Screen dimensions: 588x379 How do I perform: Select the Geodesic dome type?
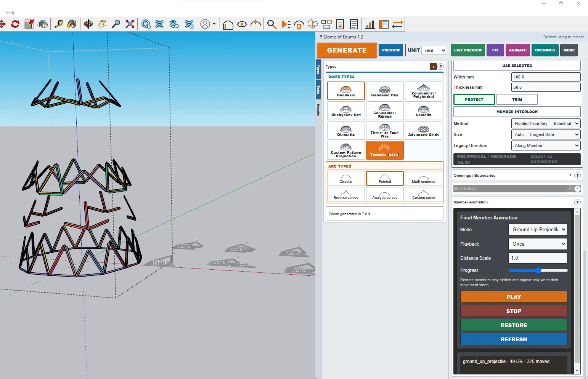(x=346, y=91)
